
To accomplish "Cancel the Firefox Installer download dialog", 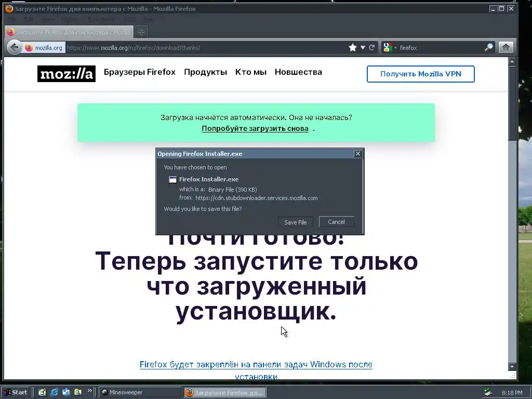I will point(336,222).
